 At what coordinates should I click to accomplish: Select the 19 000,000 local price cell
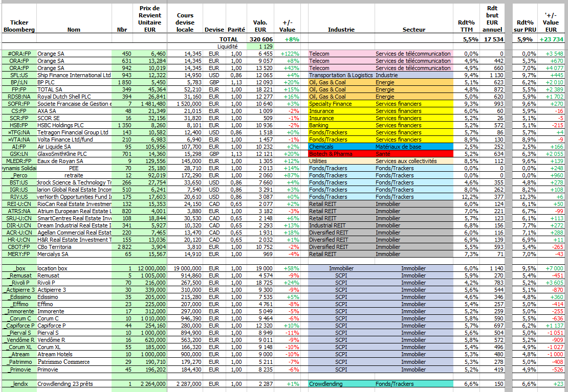[x=185, y=268]
